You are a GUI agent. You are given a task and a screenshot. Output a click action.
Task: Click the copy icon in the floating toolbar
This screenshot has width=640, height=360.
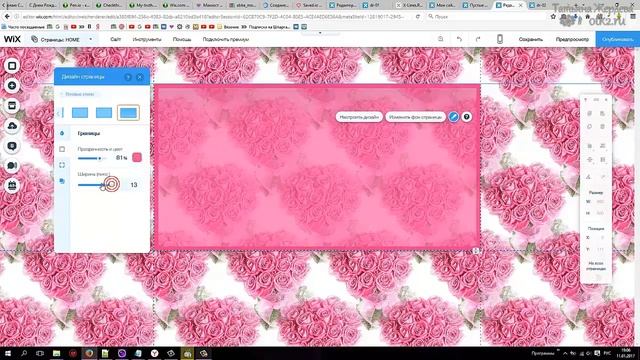(x=589, y=113)
